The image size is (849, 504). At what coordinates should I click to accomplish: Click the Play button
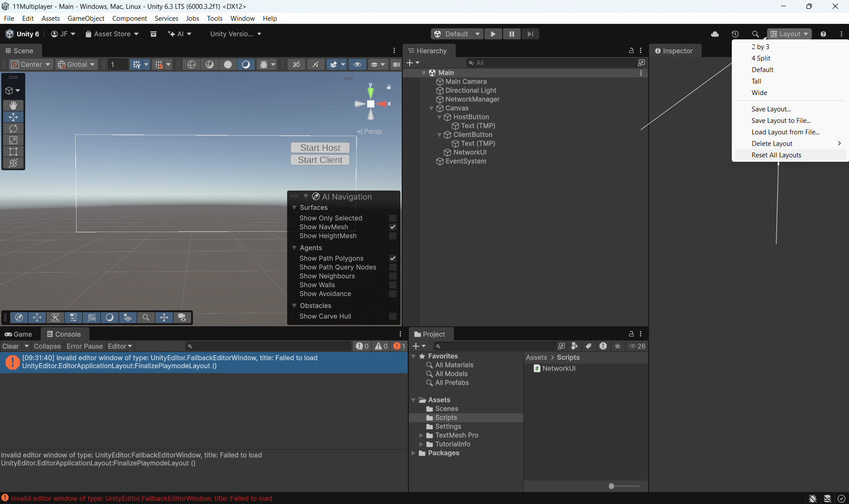point(493,34)
